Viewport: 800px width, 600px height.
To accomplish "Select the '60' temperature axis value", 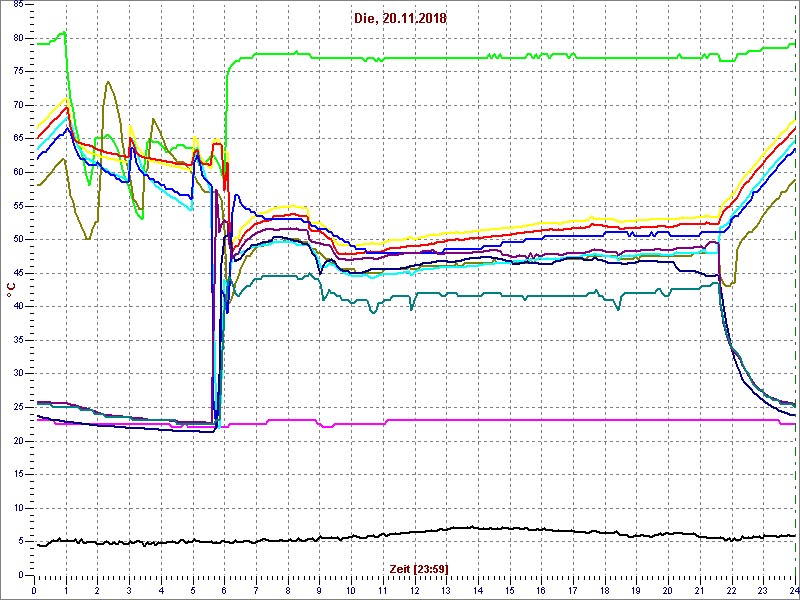I will point(18,172).
